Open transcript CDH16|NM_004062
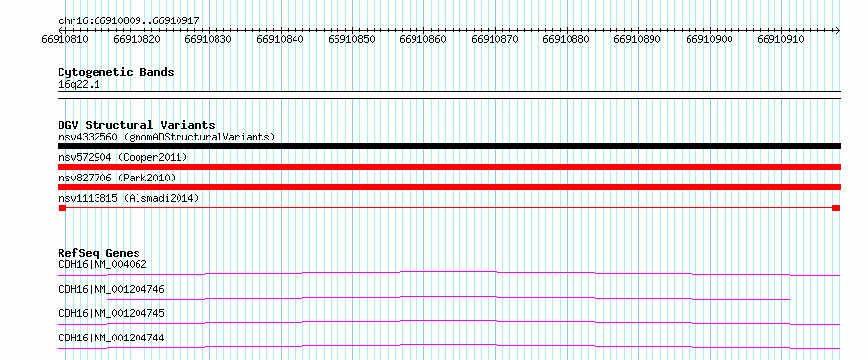 coord(102,264)
